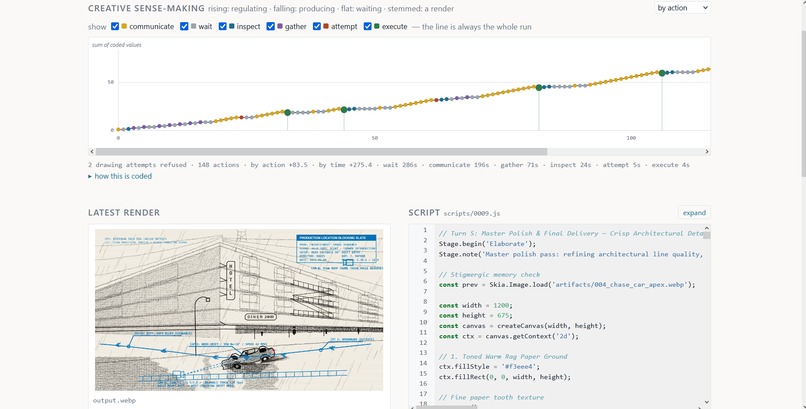This screenshot has height=409, width=806.
Task: Toggle the inspect checkbox
Action: [x=223, y=27]
